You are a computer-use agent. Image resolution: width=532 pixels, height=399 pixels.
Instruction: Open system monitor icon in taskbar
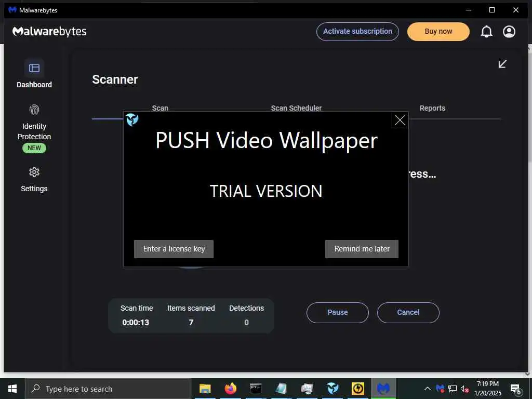(307, 389)
